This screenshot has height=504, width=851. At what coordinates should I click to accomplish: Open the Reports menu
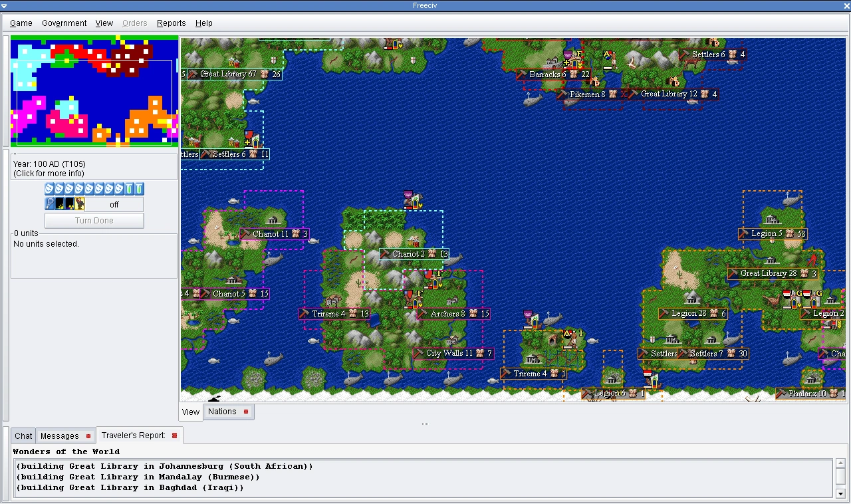[172, 23]
